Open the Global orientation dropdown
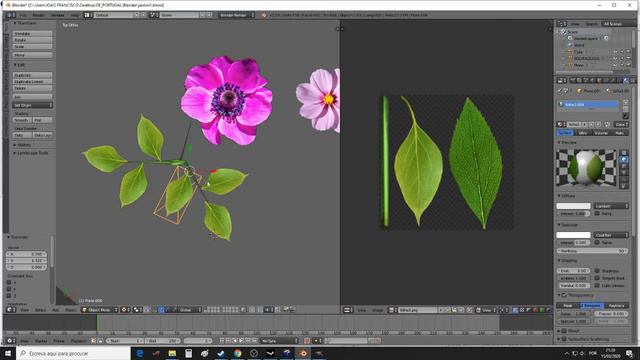This screenshot has width=640, height=360. (x=189, y=310)
